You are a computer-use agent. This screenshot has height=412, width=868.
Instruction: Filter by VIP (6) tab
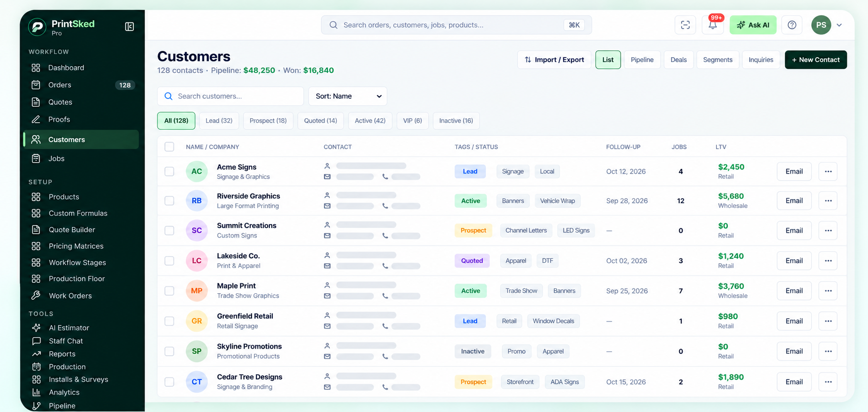413,121
